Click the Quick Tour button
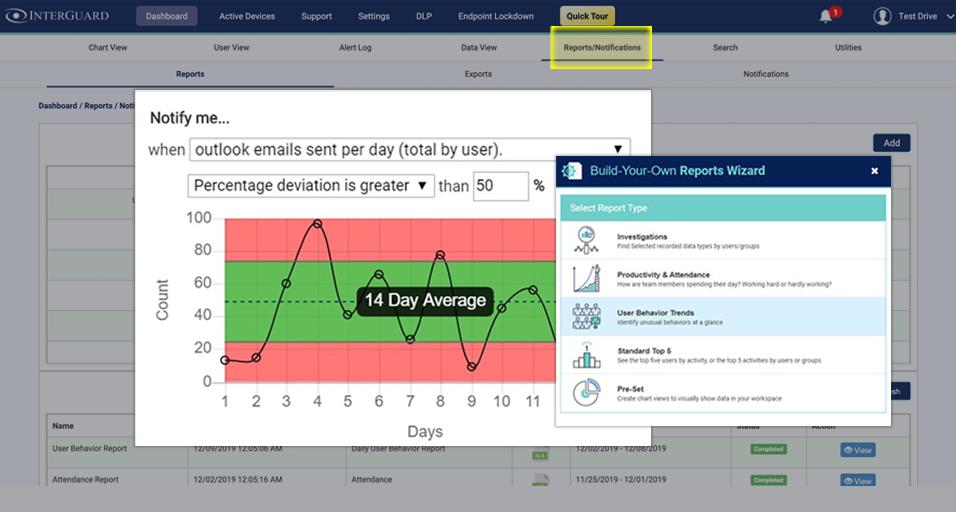The image size is (956, 512). pos(588,16)
